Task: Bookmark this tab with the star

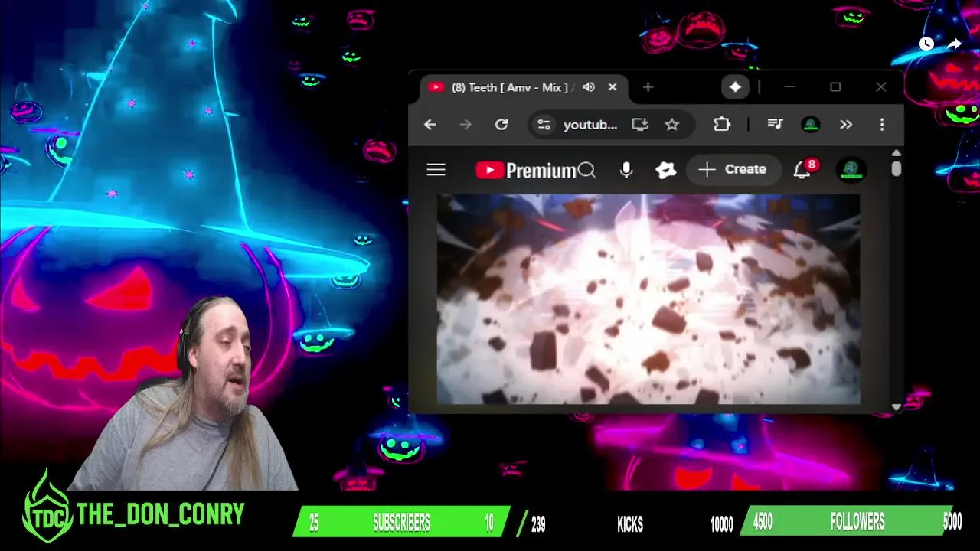Action: tap(671, 125)
